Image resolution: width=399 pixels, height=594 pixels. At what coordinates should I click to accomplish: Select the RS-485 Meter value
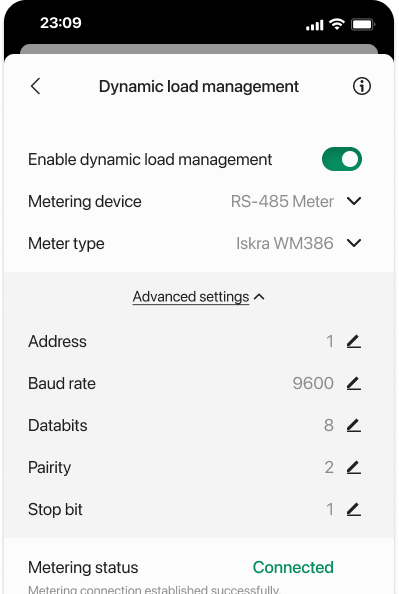point(282,201)
